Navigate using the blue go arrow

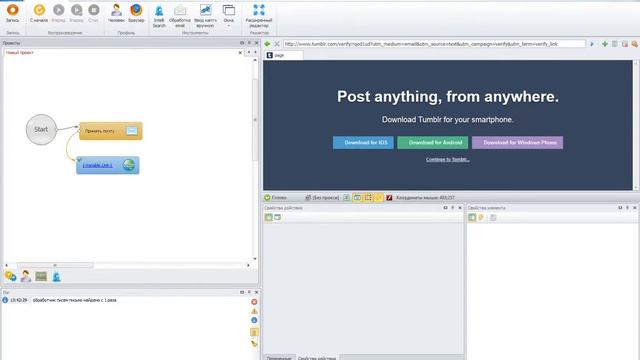pos(592,44)
